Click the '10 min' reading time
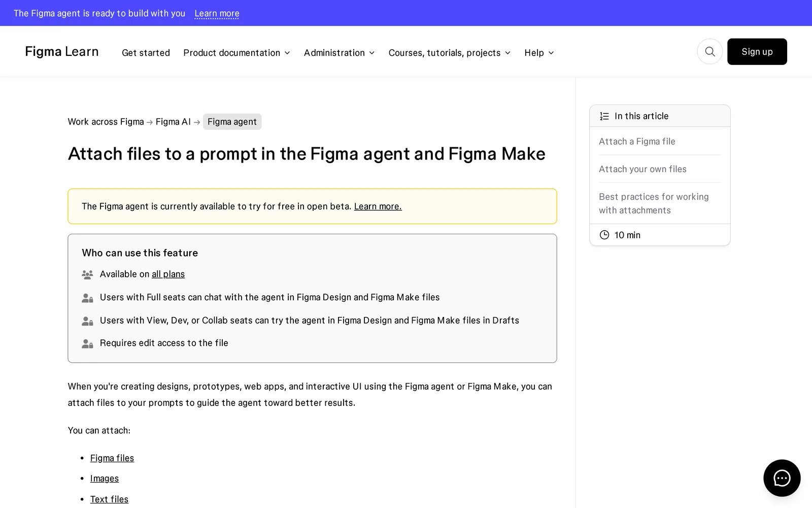The image size is (812, 508). [627, 235]
